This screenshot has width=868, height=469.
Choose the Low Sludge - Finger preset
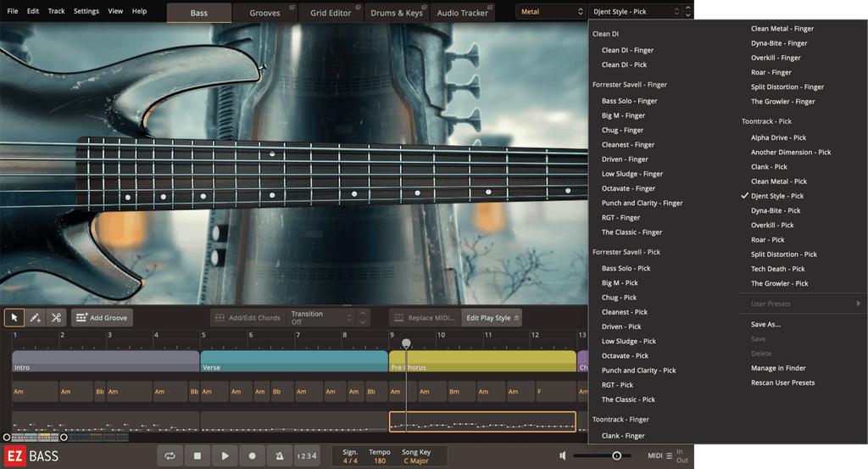click(632, 174)
